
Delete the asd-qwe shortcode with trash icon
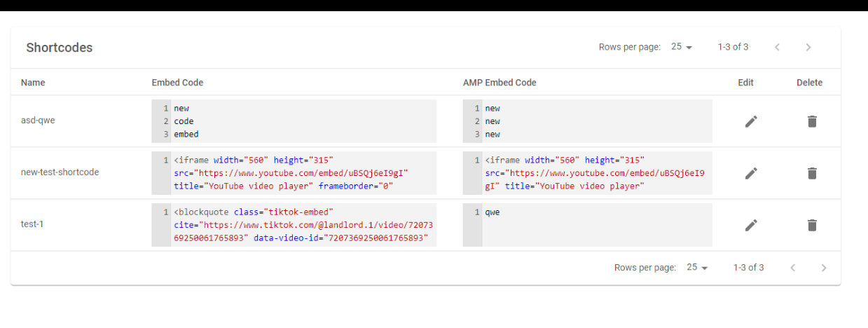click(x=812, y=121)
